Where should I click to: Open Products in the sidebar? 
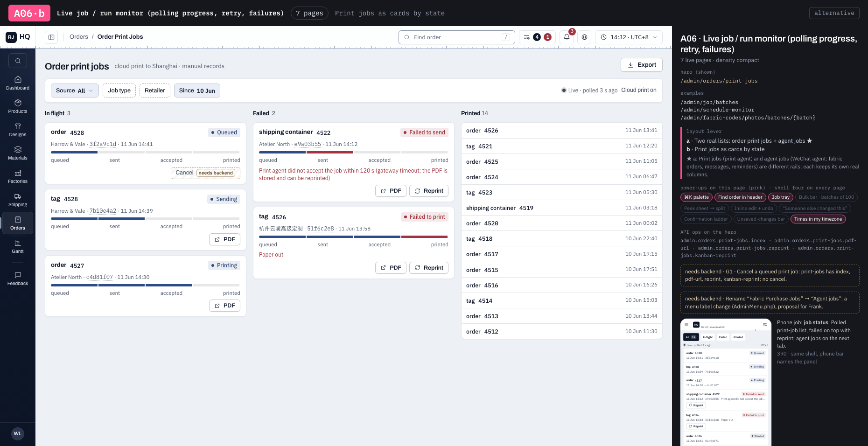[x=18, y=106]
